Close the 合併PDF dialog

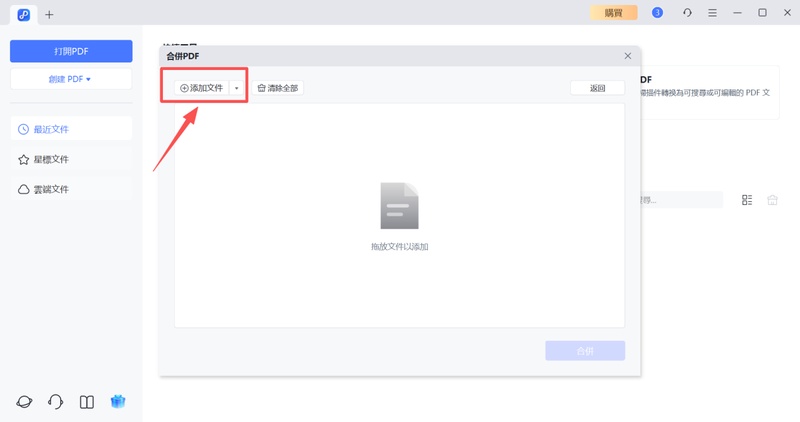pos(628,56)
